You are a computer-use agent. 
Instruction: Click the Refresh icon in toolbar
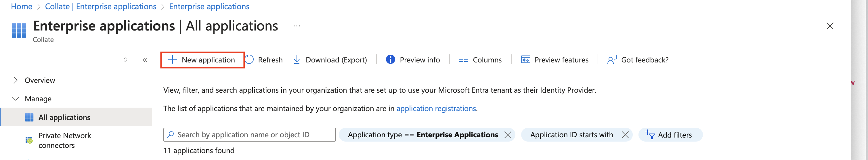[249, 60]
